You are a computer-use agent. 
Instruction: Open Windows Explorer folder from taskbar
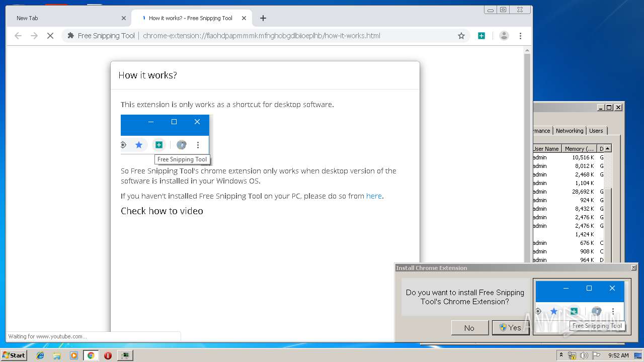tap(57, 355)
